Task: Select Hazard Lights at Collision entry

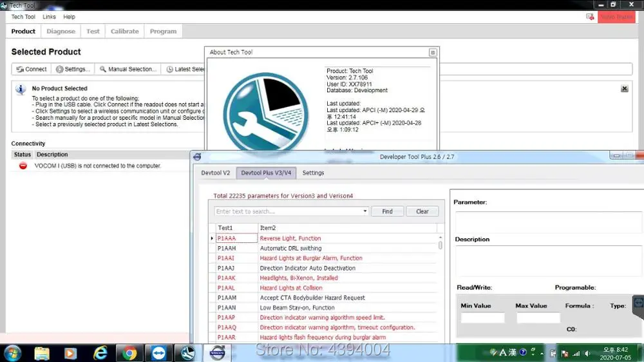Action: 291,288
